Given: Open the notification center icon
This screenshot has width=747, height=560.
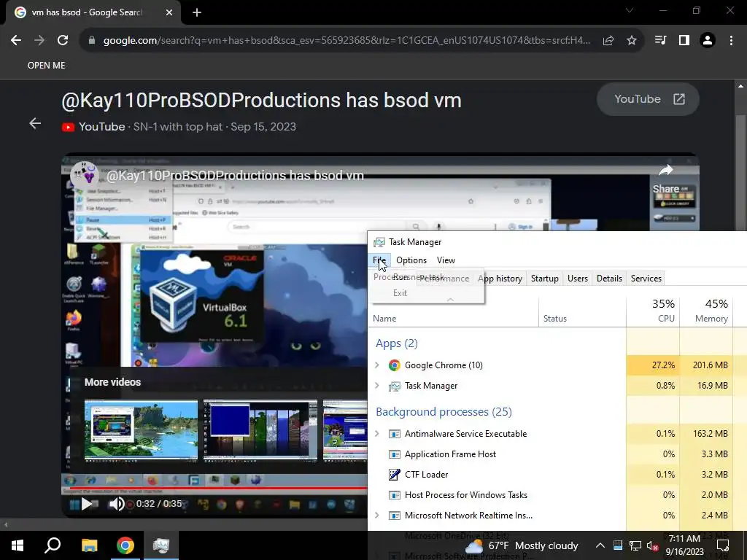Looking at the screenshot, I should (x=723, y=545).
